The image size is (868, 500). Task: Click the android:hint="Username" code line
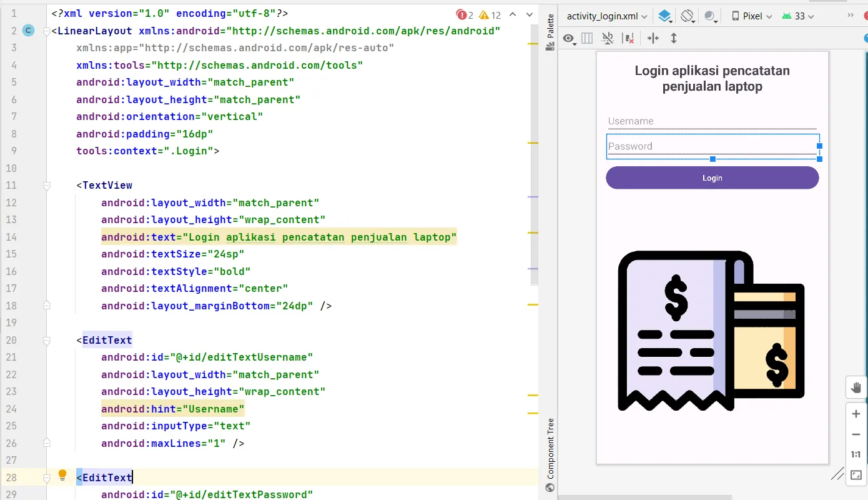pos(173,409)
